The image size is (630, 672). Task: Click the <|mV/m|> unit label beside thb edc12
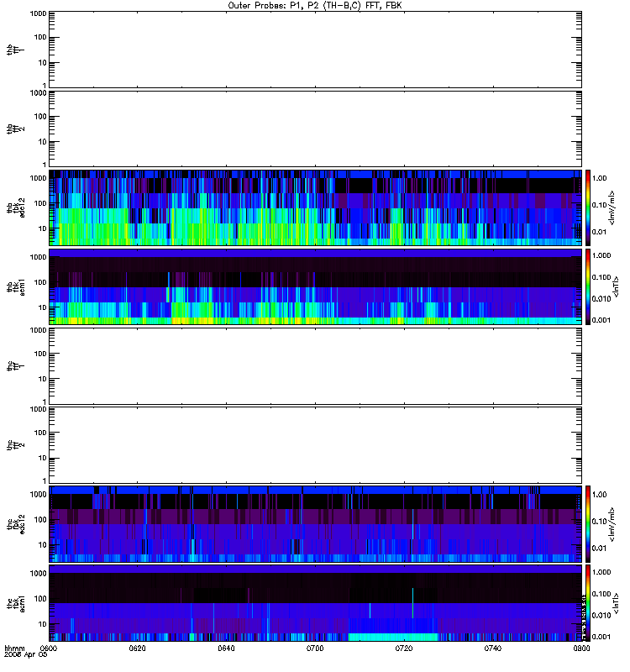(612, 207)
